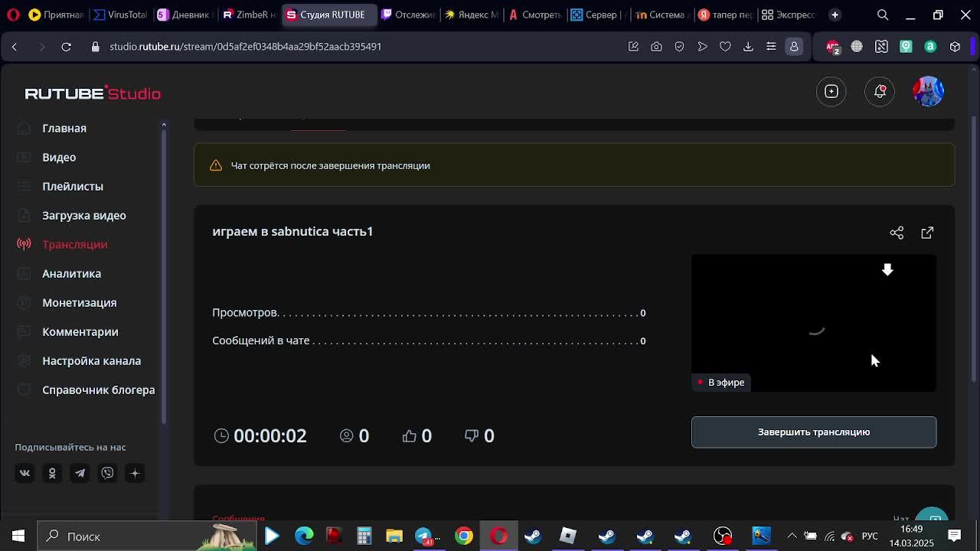
Task: Open the Windows notification center icon
Action: pyautogui.click(x=955, y=536)
